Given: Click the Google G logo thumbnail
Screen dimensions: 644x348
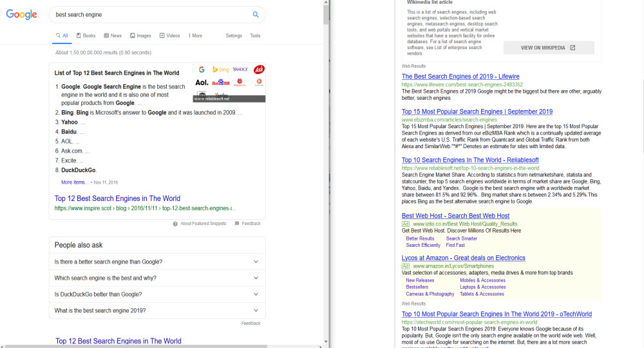Looking at the screenshot, I should click(202, 70).
